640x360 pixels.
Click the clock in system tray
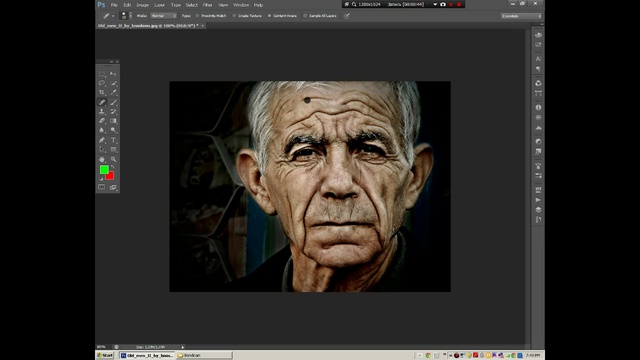[x=533, y=355]
